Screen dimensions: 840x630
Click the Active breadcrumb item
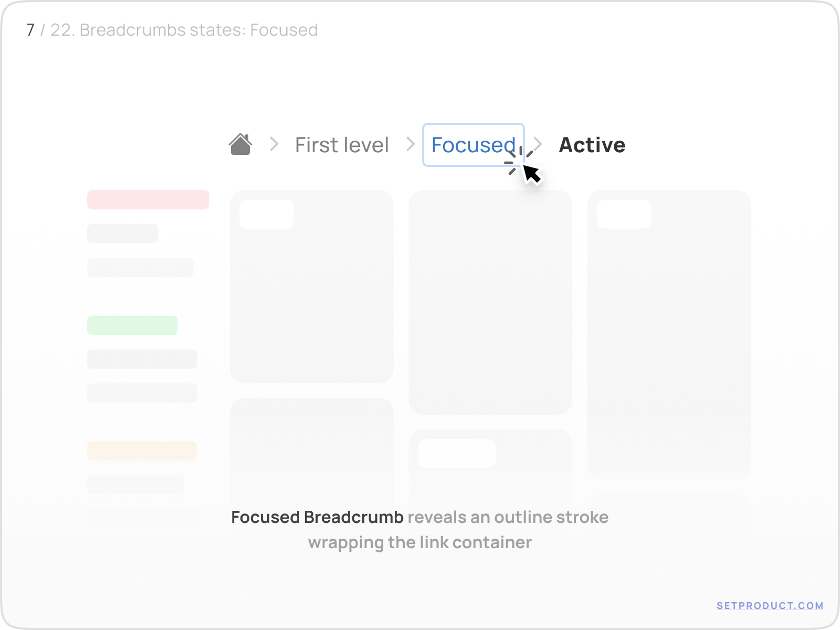tap(592, 145)
